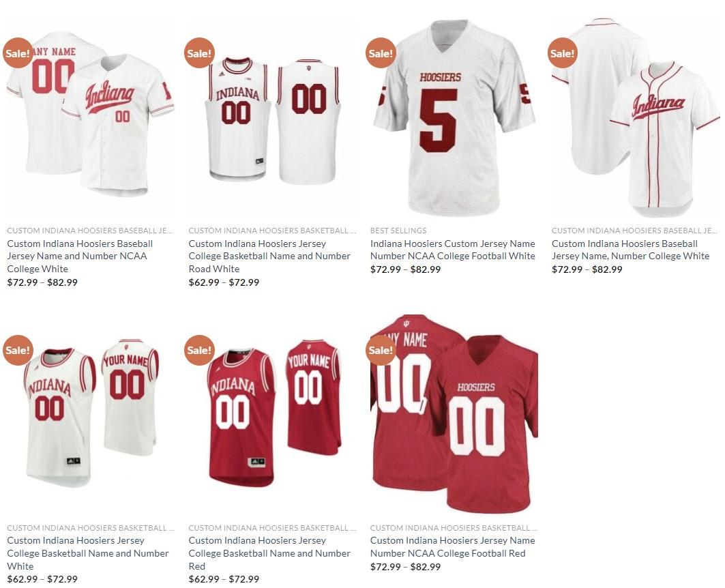Click Sale badge on white basketball jersey
Viewport: 725px width, 588px height.
[18, 350]
